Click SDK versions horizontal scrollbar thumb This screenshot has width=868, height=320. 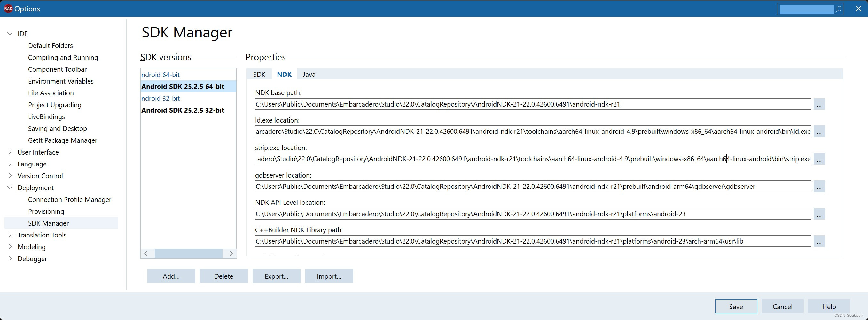(188, 253)
